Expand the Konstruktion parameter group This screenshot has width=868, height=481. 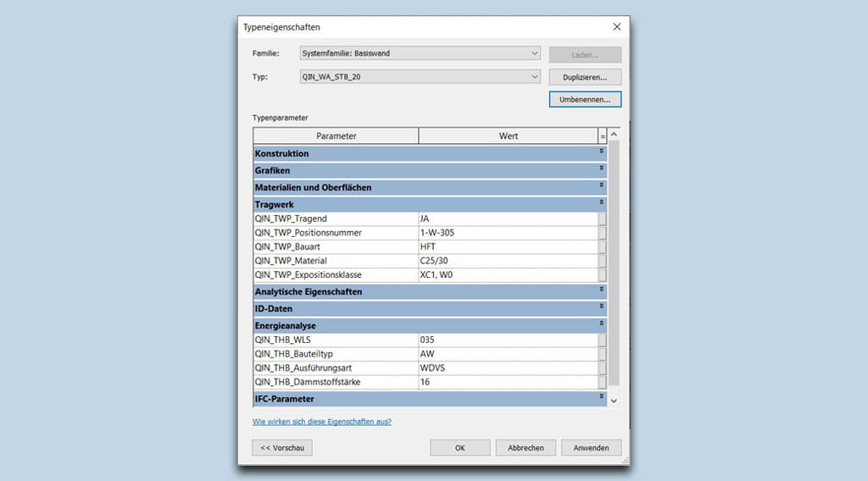[602, 153]
